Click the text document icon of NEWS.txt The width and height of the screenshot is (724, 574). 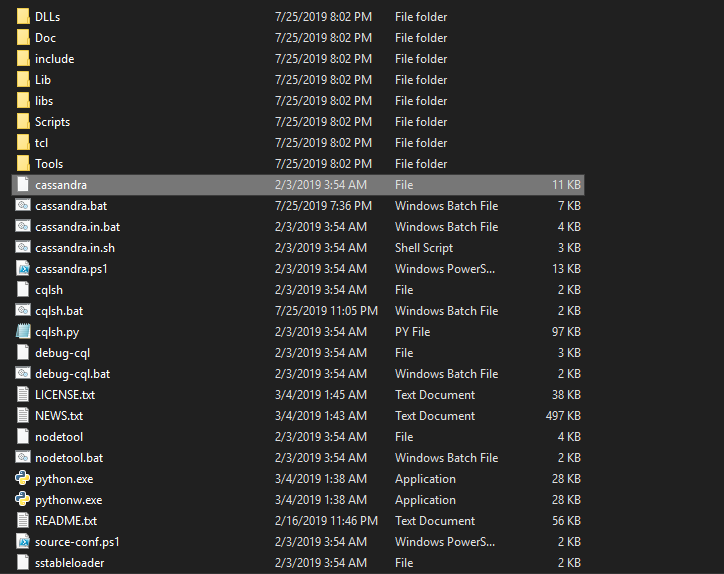click(x=23, y=415)
